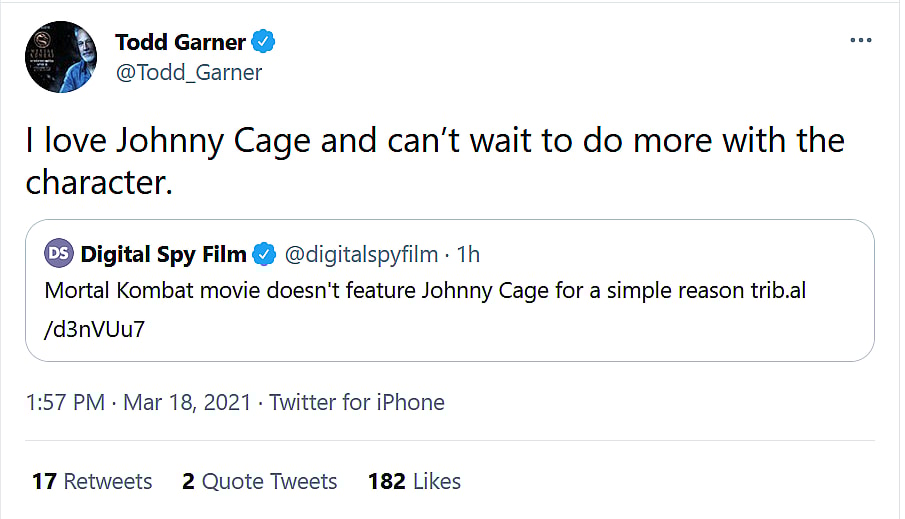Click the quoted tweet's 1h timestamp
Image resolution: width=905 pixels, height=519 pixels.
point(468,255)
